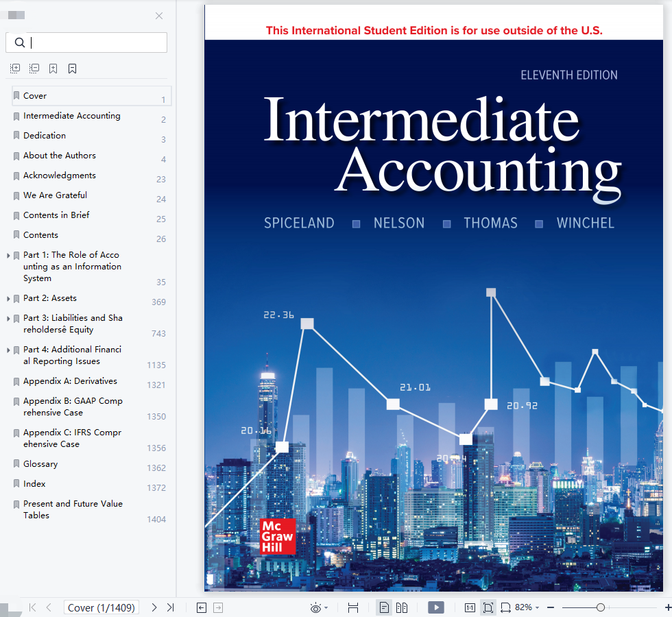Open Present and Future Value Tables bookmark
The width and height of the screenshot is (672, 617).
point(73,509)
